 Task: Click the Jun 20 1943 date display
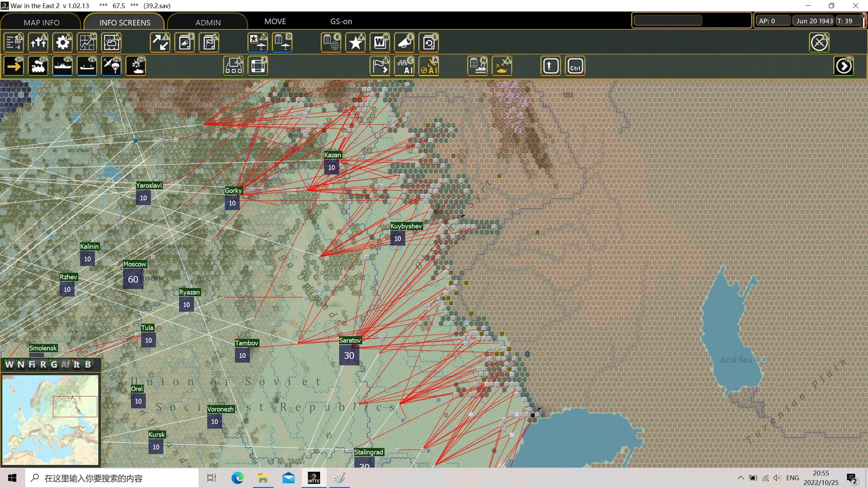pyautogui.click(x=814, y=21)
